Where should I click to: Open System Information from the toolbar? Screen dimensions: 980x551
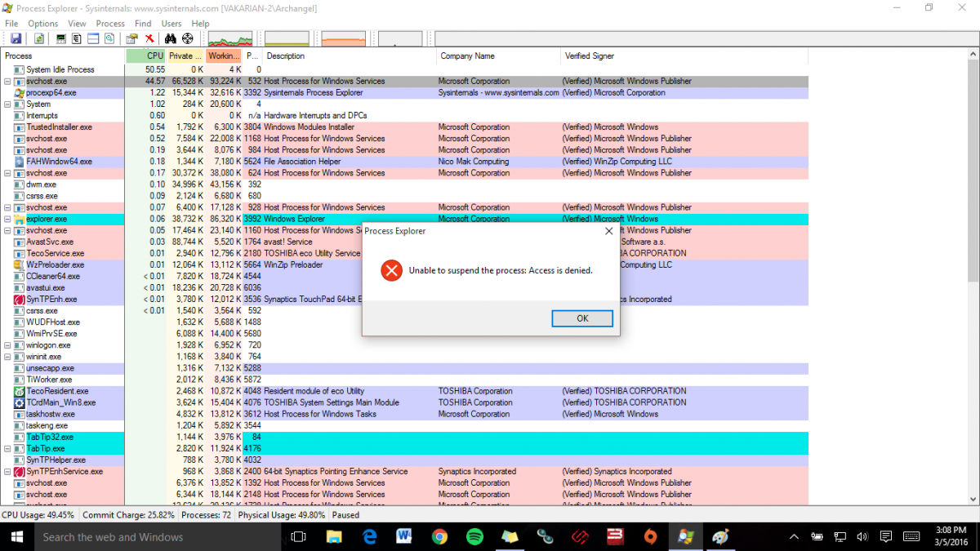coord(60,38)
